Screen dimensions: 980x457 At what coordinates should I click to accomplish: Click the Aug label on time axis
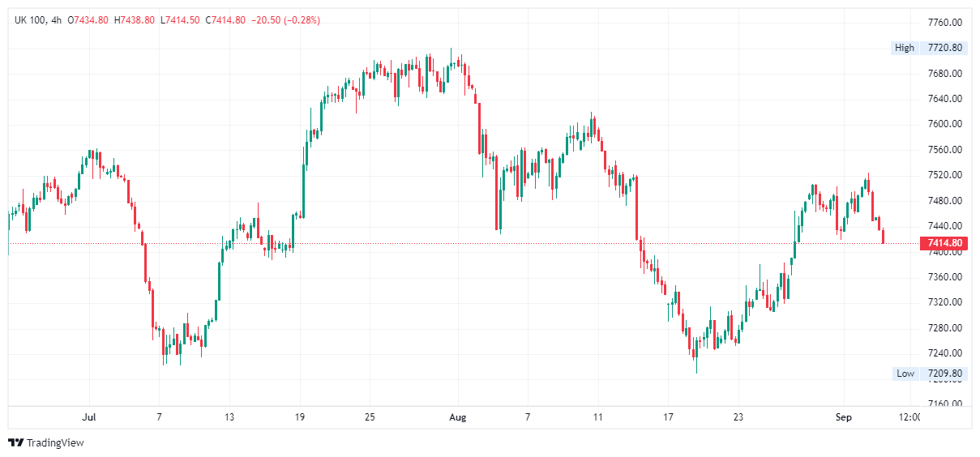coord(458,417)
